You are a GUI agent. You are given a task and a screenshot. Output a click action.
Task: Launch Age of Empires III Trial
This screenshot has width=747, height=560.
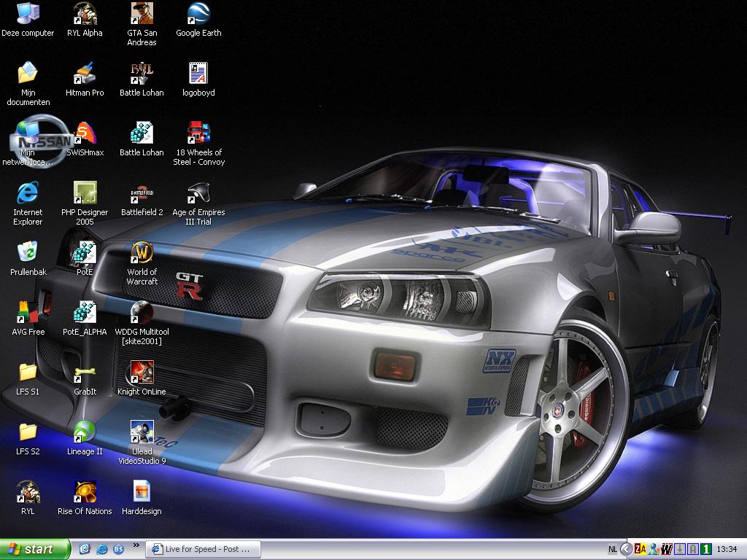pos(198,204)
